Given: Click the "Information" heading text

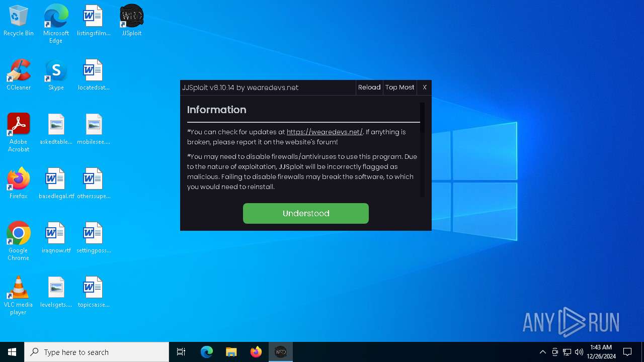Looking at the screenshot, I should (x=217, y=110).
